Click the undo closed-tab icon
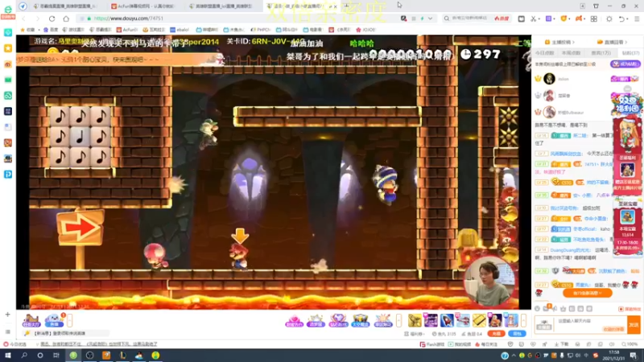644x362 pixels. pos(621,19)
